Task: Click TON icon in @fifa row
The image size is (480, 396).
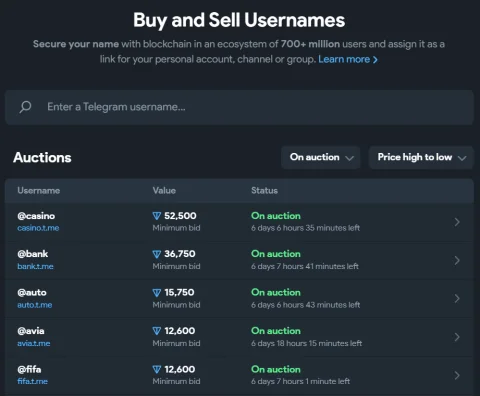Action: (157, 369)
